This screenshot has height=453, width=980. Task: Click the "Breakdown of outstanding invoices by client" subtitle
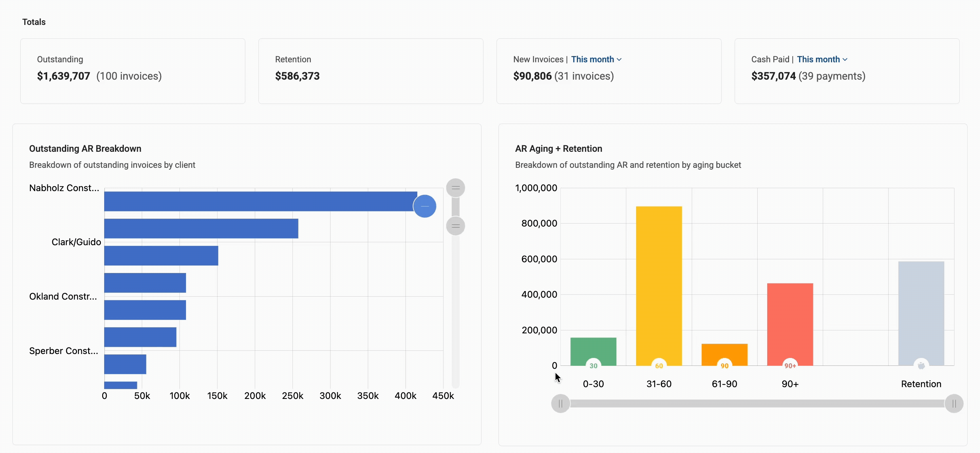coord(112,165)
